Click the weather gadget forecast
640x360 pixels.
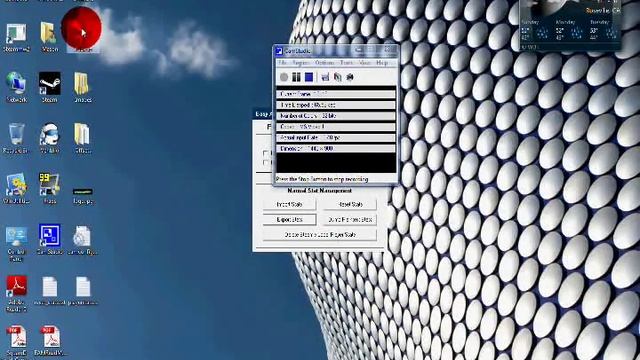[571, 30]
